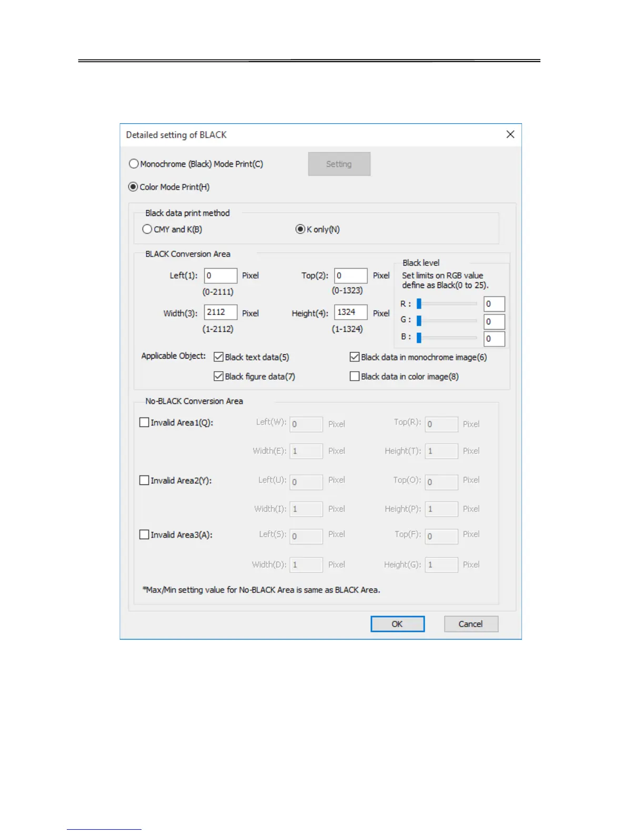Click the Left(1) pixel input field
Screen dimensions: 644x834
pyautogui.click(x=220, y=275)
